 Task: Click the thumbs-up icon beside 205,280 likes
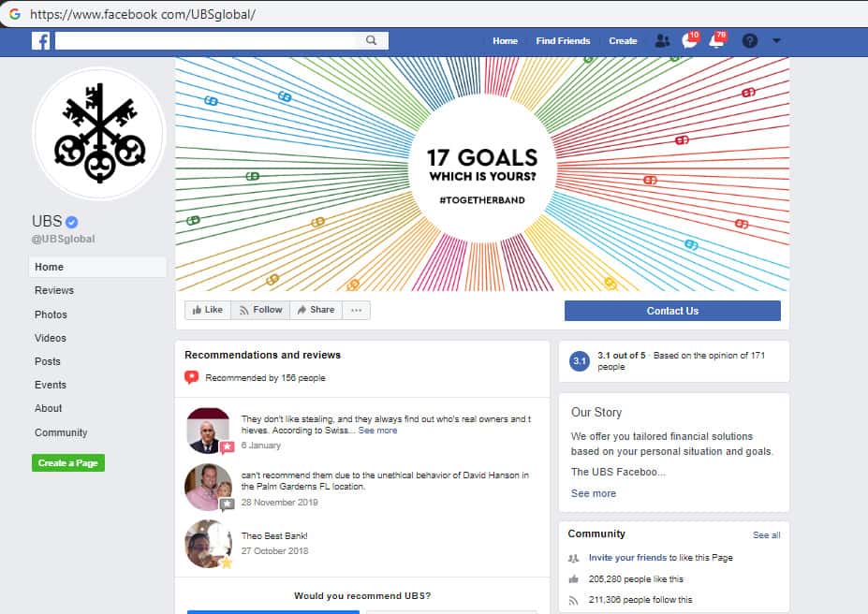tap(573, 579)
